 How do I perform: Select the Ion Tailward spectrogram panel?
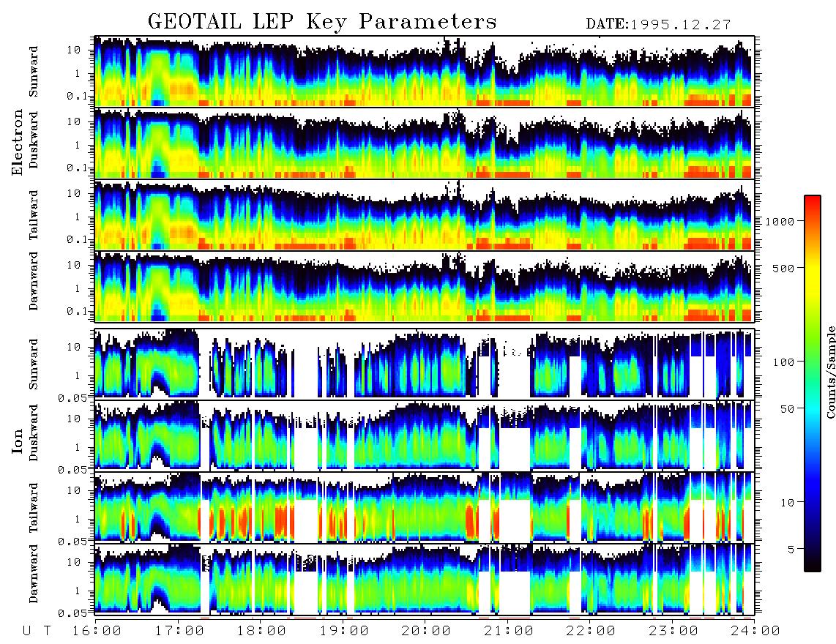click(424, 507)
